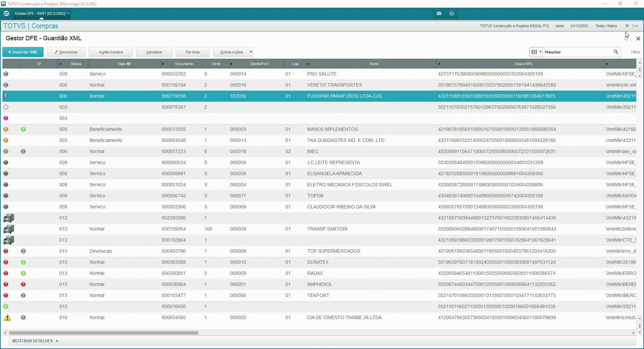Click red status circle of TOP SUPERMERCADOS
Screen dimensions: 644x349
pos(6,251)
